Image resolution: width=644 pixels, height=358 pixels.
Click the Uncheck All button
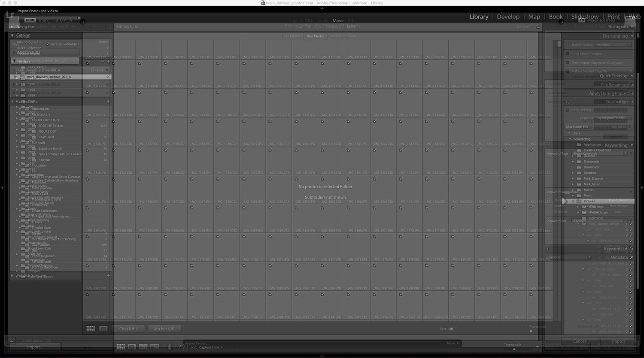[164, 329]
